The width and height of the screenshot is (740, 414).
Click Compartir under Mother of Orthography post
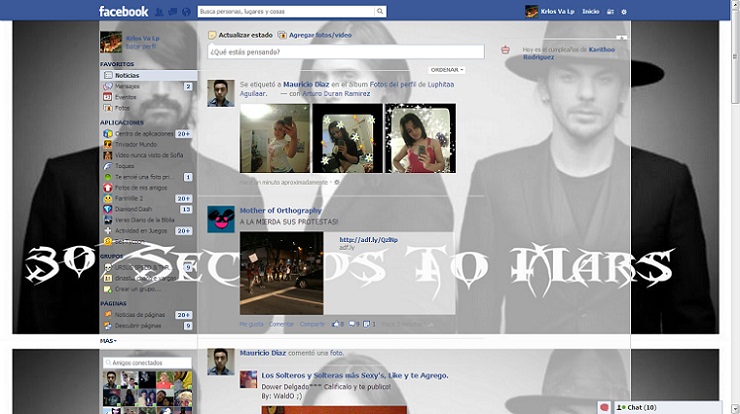click(312, 324)
